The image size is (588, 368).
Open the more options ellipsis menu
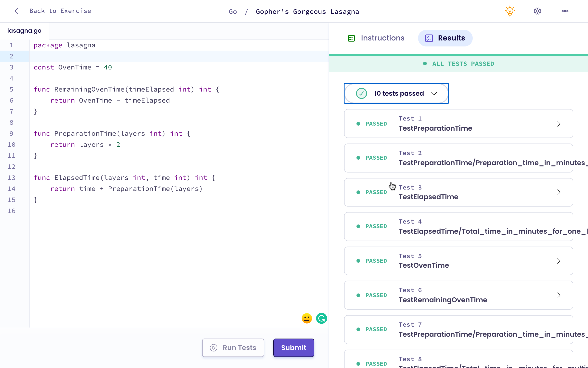coord(565,11)
